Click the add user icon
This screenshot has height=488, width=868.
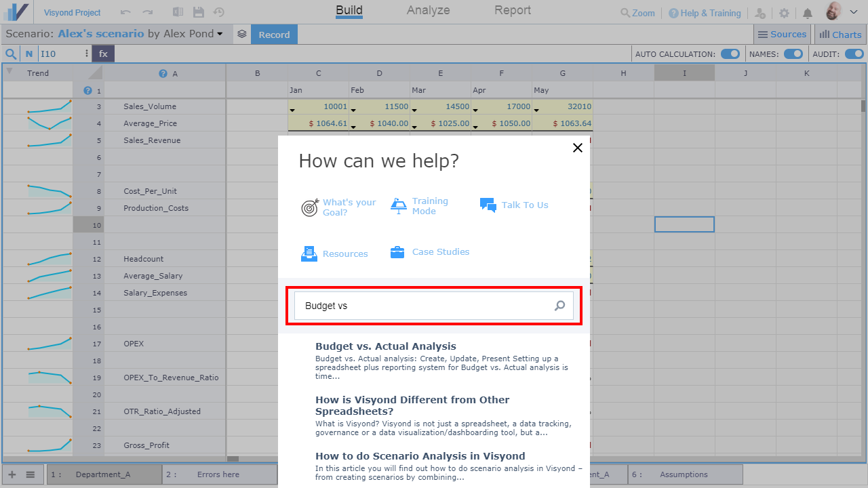point(760,13)
